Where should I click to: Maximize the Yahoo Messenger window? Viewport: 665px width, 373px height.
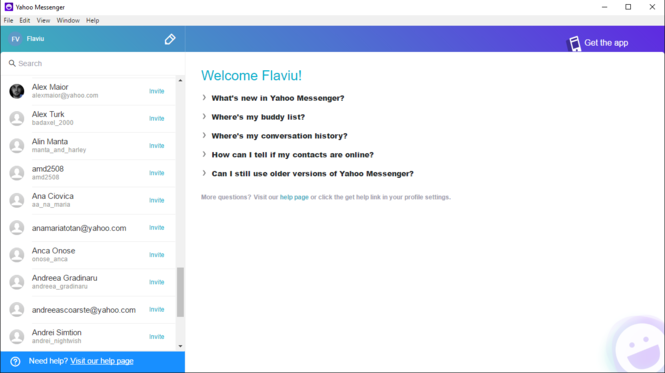[x=628, y=7]
